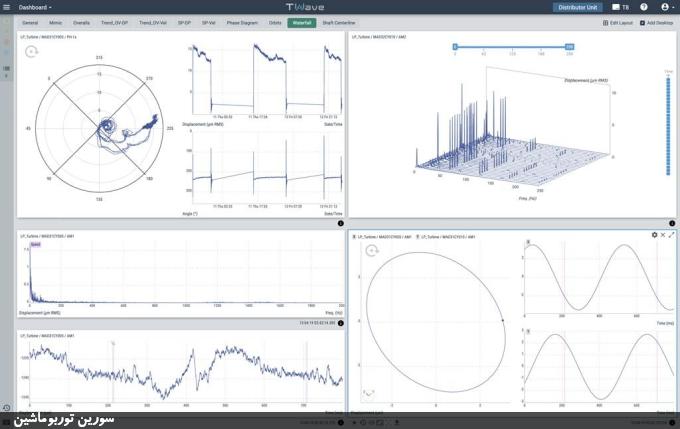Open the hamburger menu in top-left corner
The height and width of the screenshot is (429, 680).
point(7,7)
